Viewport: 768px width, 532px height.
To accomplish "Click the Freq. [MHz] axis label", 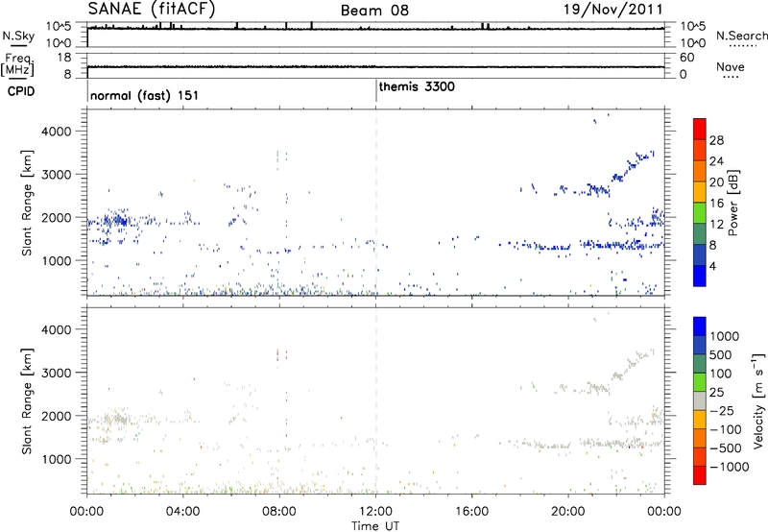I will (x=17, y=64).
